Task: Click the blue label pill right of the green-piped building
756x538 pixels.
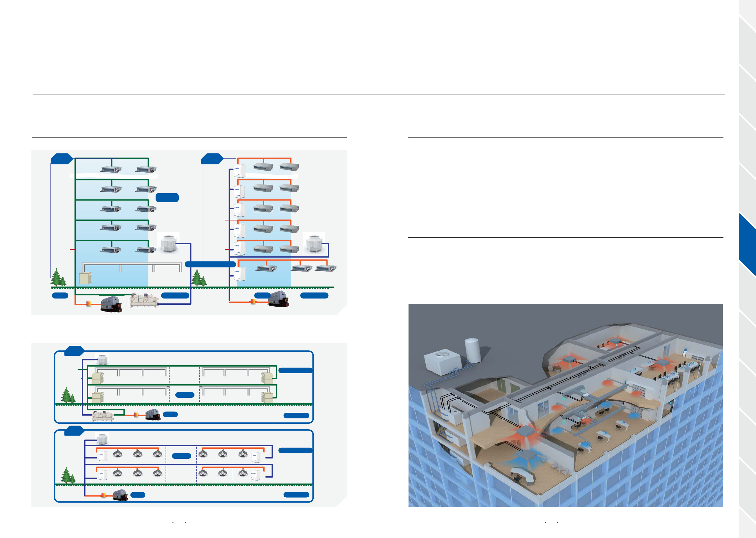Action: click(x=167, y=197)
